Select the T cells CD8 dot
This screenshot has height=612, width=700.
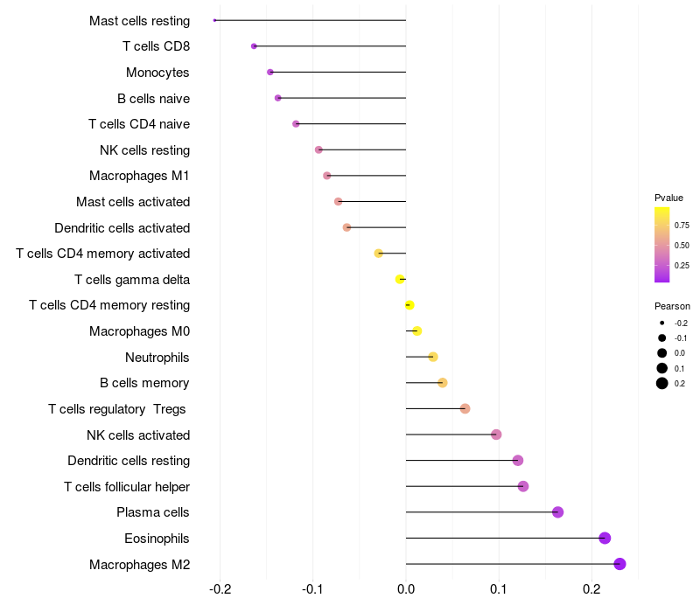254,46
